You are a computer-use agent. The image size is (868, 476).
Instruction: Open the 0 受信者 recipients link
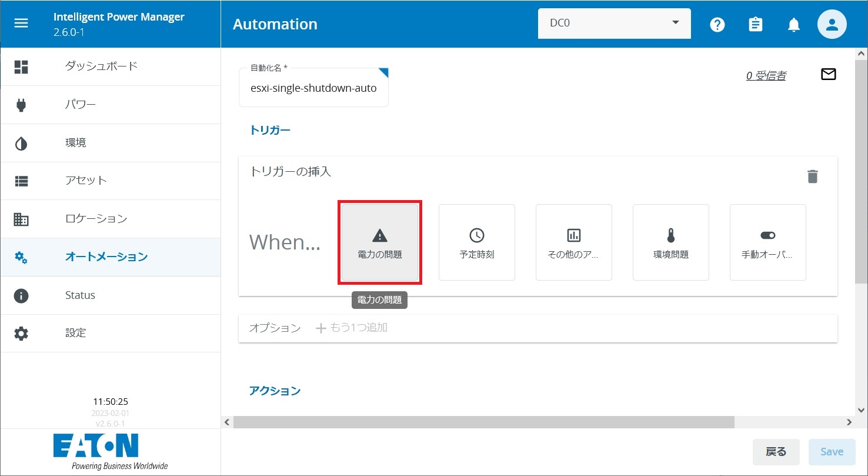766,75
